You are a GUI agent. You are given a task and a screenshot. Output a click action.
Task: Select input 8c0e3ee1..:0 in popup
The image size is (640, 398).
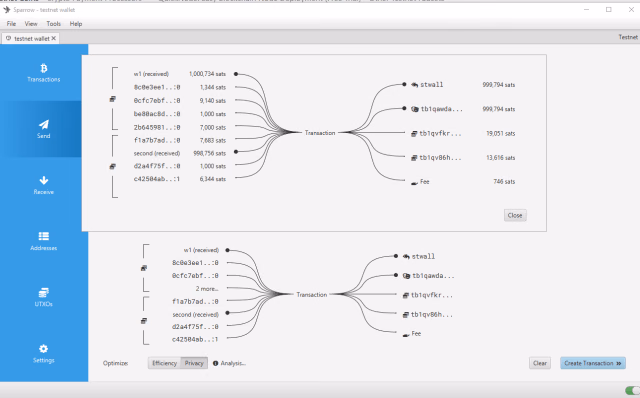pos(157,87)
